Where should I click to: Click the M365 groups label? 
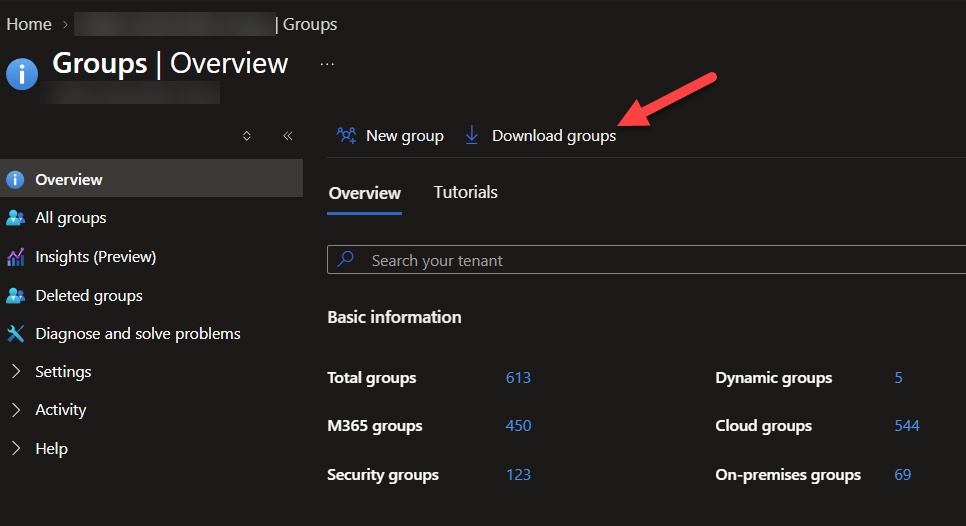(x=375, y=426)
